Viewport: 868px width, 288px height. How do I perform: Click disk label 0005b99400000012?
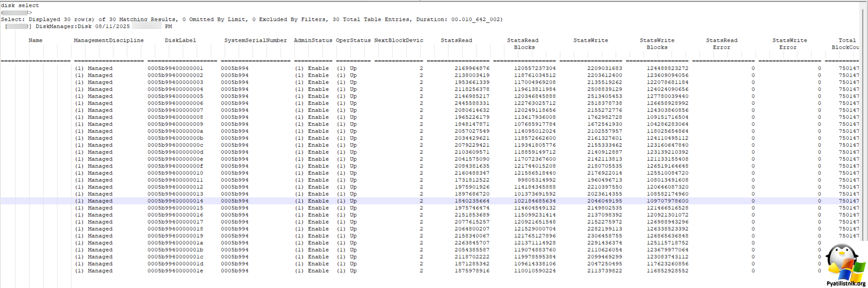(175, 187)
